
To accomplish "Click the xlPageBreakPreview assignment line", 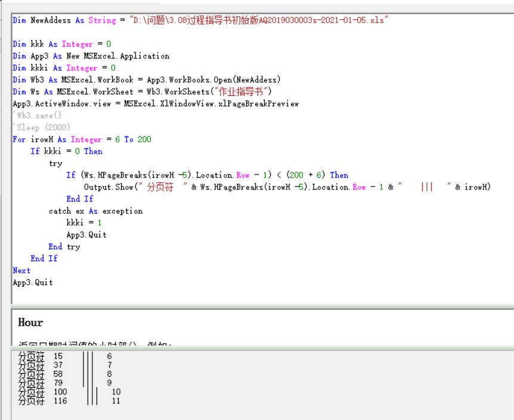I will tap(155, 104).
